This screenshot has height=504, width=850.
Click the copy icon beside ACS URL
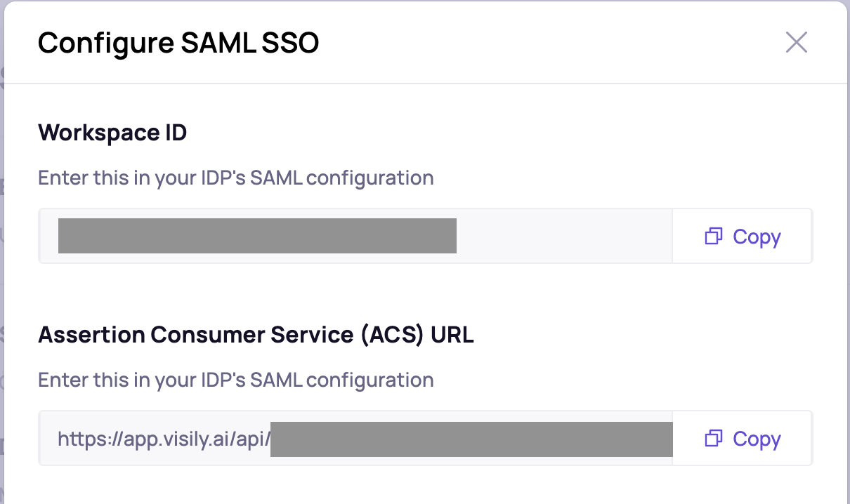click(713, 439)
